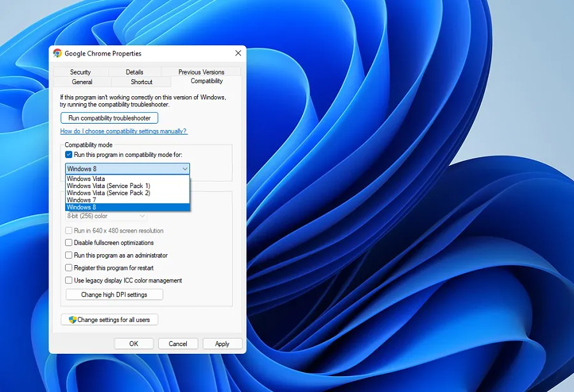Switch to the Security tab
This screenshot has height=392, width=574.
(x=80, y=72)
